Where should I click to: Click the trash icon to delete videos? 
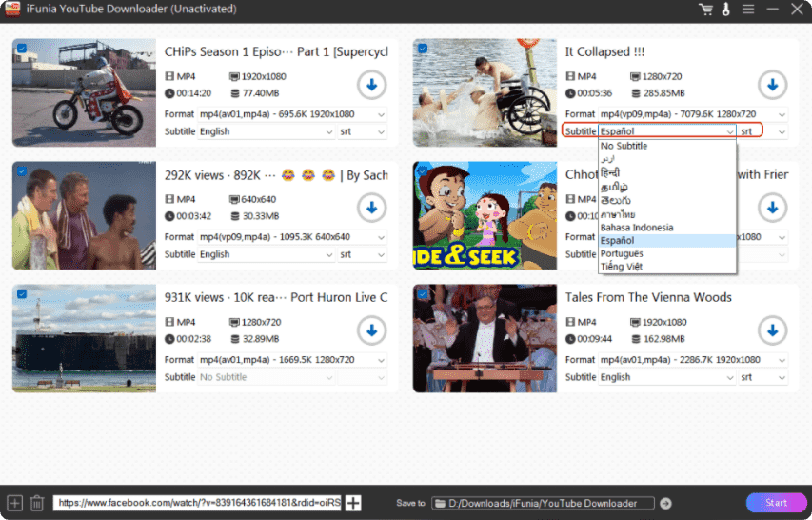click(x=37, y=503)
